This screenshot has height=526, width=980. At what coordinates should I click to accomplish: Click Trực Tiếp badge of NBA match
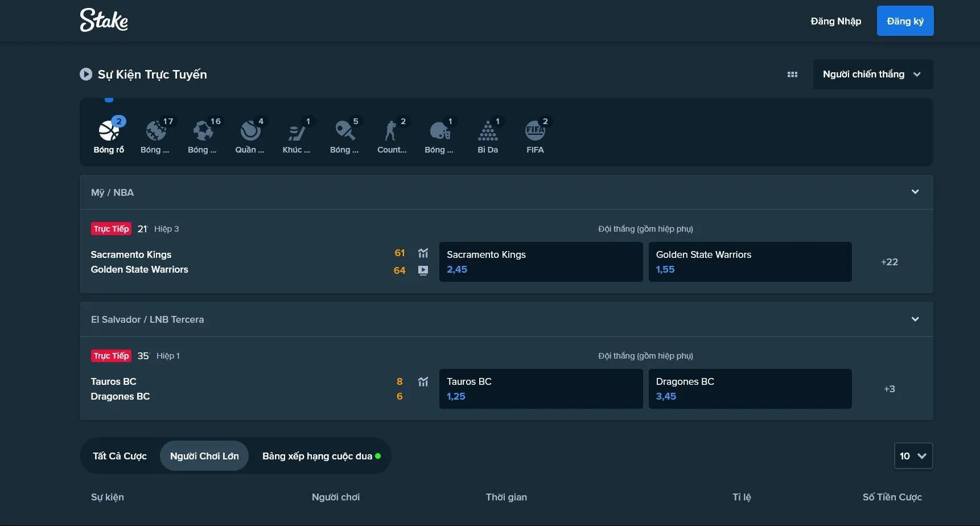click(x=111, y=229)
